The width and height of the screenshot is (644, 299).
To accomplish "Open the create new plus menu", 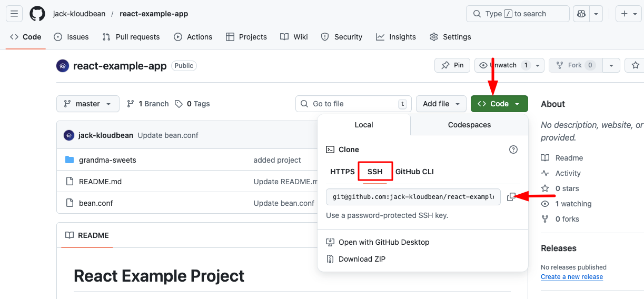I will pyautogui.click(x=629, y=14).
